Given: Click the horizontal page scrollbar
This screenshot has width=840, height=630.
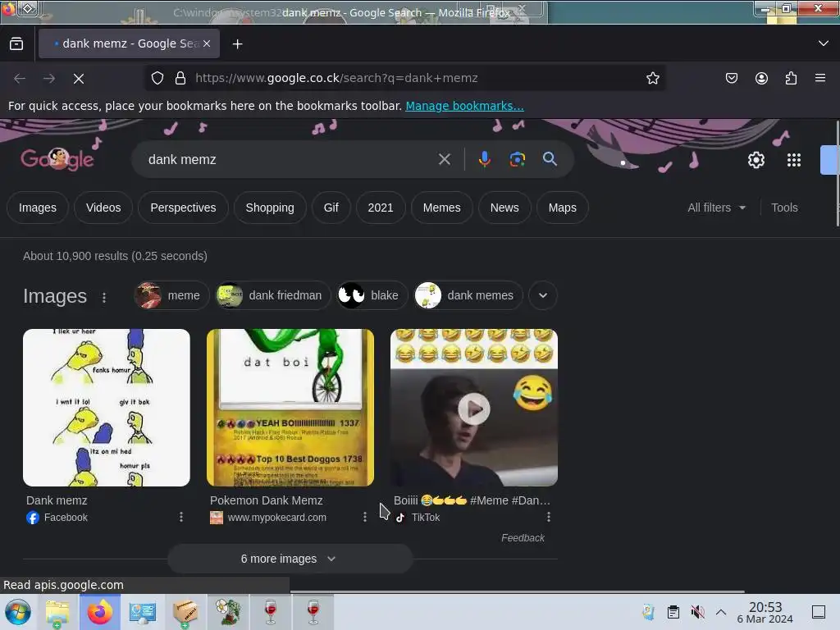Looking at the screenshot, I should pos(517,591).
